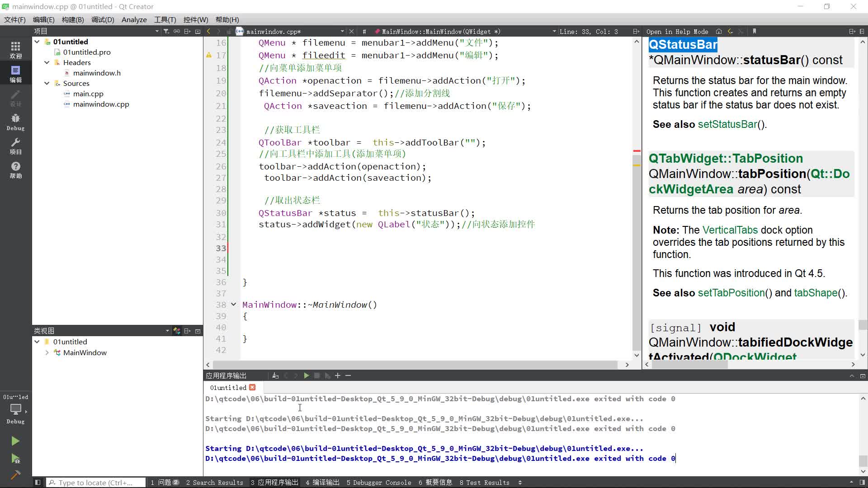This screenshot has height=488, width=868.
Task: Click Open in Help Mode button
Action: tap(677, 31)
